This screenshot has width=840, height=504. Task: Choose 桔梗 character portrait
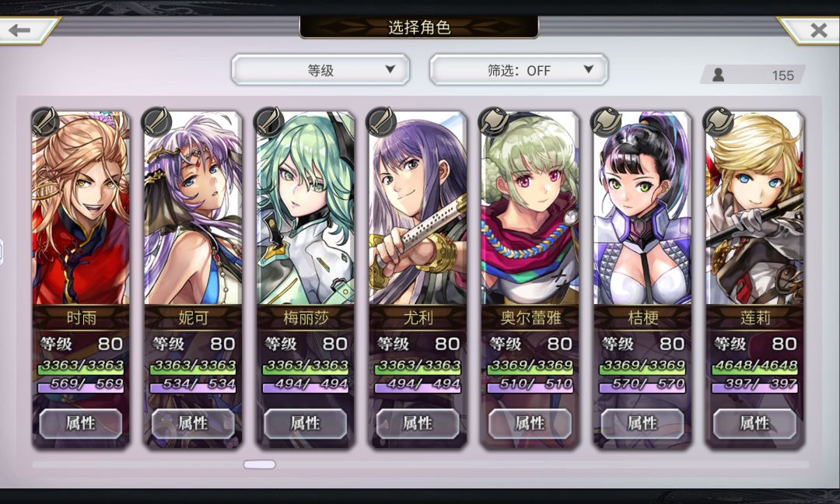642,208
